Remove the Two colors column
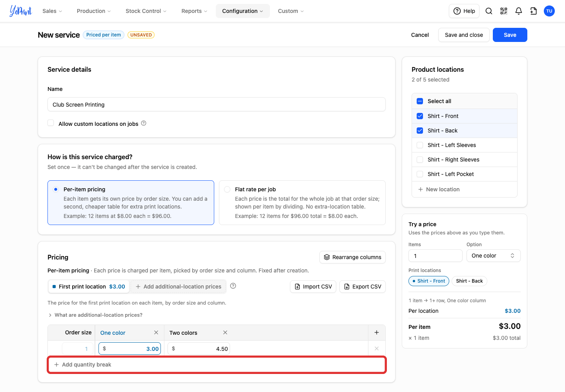565x392 pixels. pyautogui.click(x=225, y=332)
